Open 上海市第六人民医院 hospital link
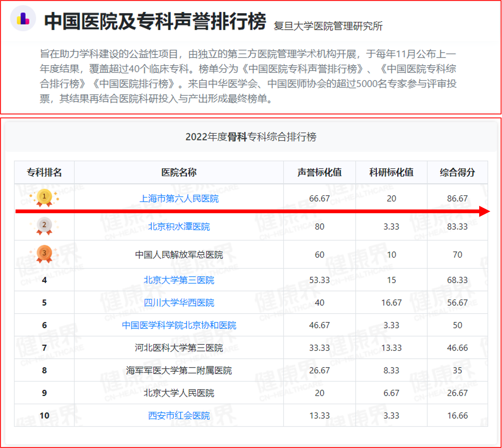Screen dimensions: 502x448 [x=179, y=199]
